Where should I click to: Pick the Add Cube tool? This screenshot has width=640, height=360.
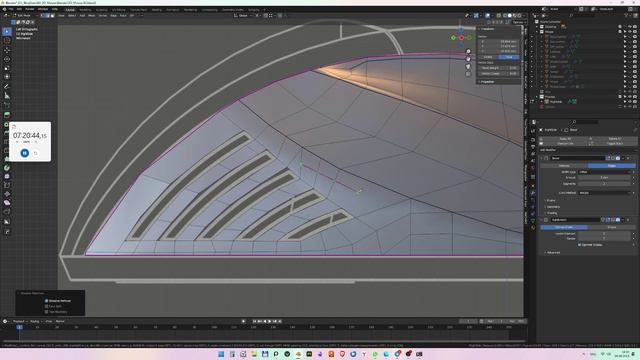7,105
